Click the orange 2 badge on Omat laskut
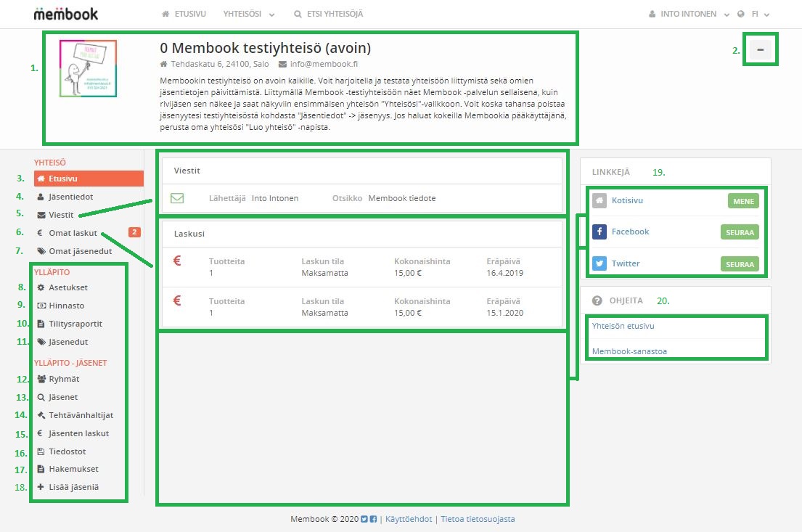 point(134,232)
